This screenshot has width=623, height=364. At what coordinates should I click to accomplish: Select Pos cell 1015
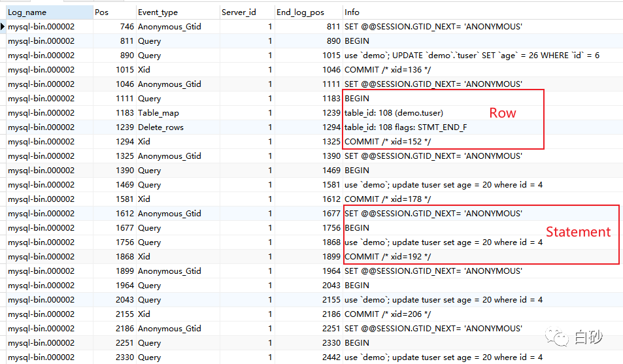(114, 69)
